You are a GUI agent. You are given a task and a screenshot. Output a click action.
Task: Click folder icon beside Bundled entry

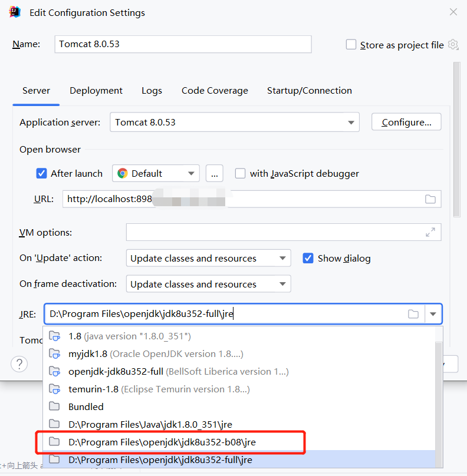54,406
